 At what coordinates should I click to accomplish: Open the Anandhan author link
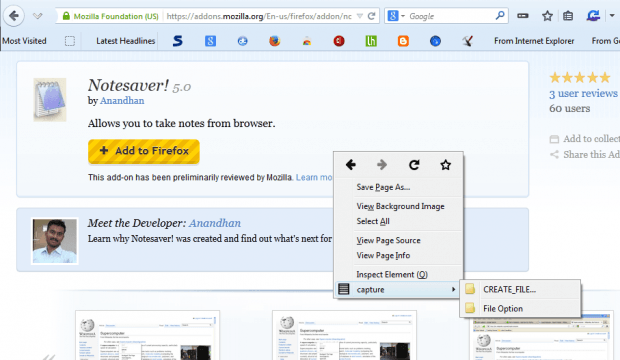point(122,100)
